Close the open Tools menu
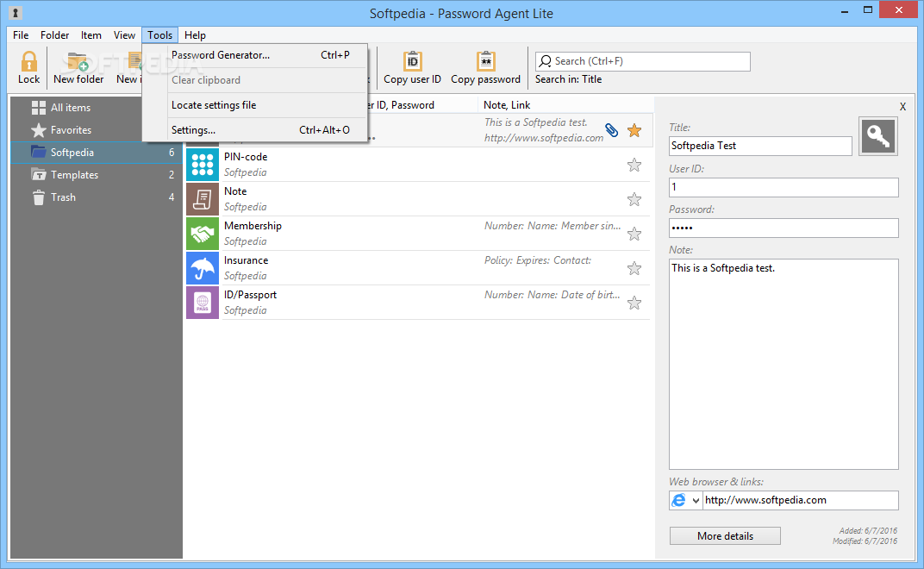This screenshot has height=569, width=924. (x=159, y=35)
